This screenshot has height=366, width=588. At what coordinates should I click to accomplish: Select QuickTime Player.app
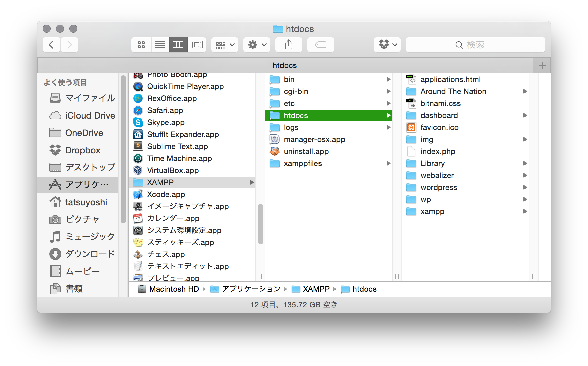point(192,86)
